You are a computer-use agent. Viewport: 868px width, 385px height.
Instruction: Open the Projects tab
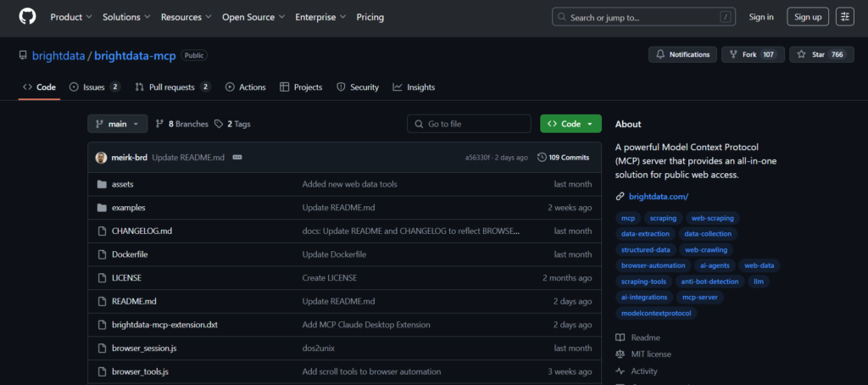pos(301,87)
